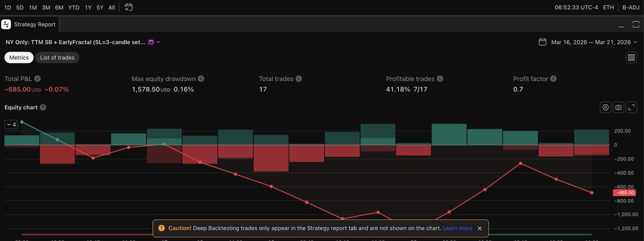
Task: Select the 1D time range
Action: pyautogui.click(x=8, y=8)
